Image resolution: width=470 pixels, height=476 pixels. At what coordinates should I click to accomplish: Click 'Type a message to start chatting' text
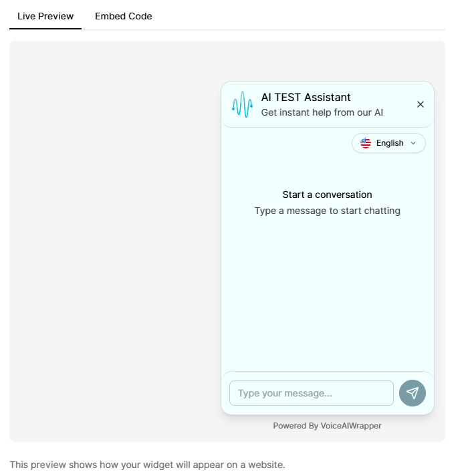327,211
